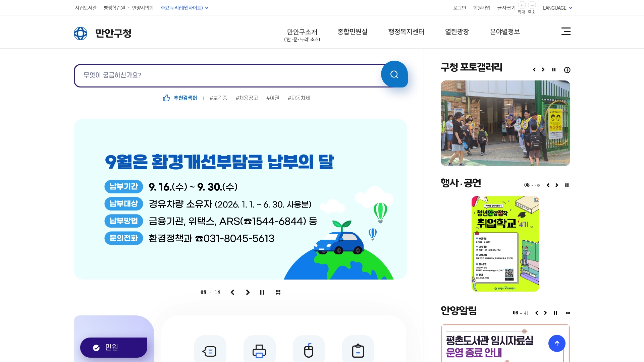Click the 회원가입 link

click(x=482, y=8)
